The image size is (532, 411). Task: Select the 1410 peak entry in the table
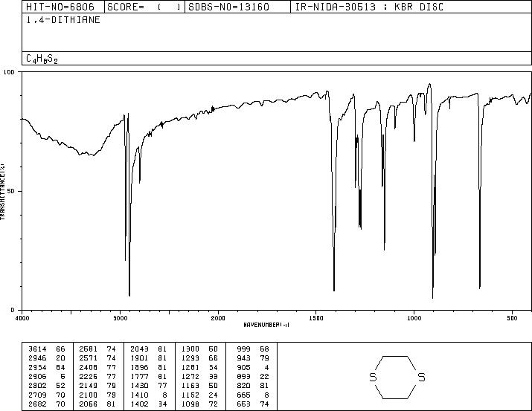tap(199, 395)
